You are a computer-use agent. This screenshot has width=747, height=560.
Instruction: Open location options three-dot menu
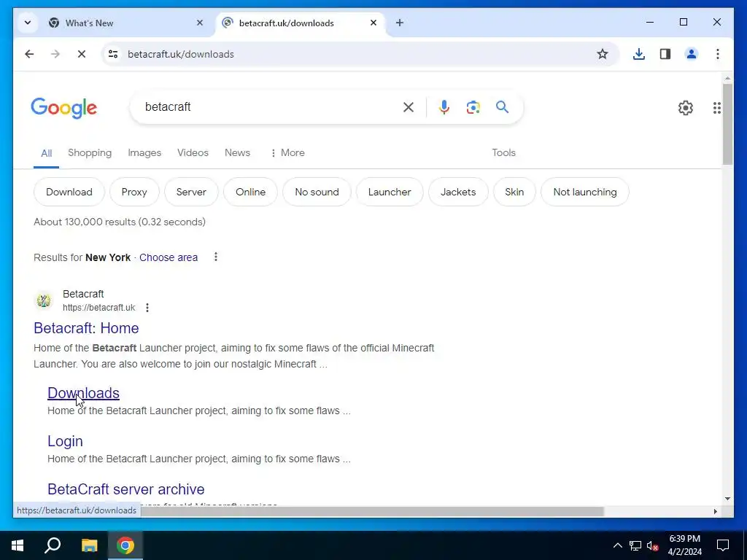pos(216,257)
